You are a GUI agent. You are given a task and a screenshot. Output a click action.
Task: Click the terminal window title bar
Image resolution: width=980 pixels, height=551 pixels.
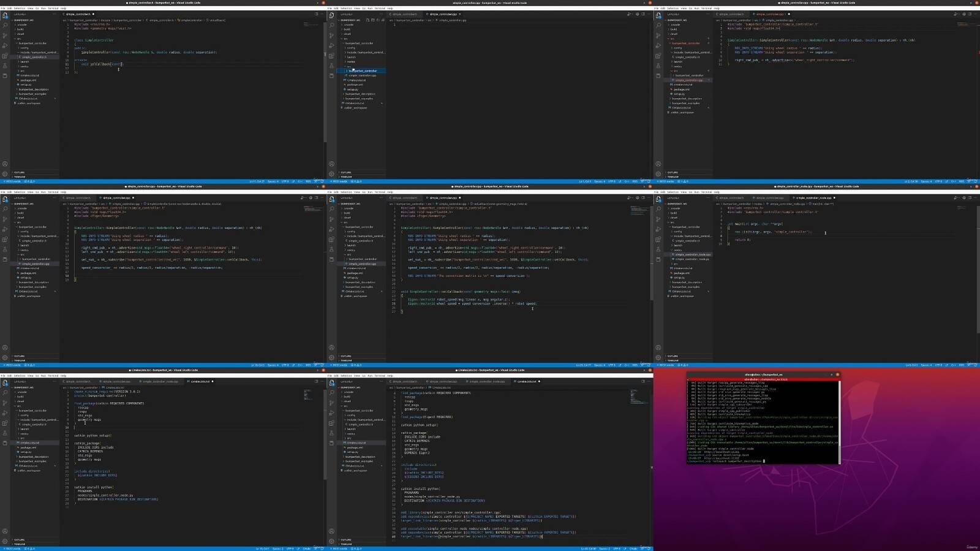[x=763, y=374]
